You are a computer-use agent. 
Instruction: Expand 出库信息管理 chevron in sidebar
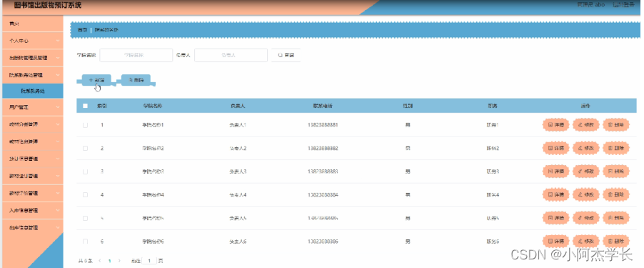58,227
